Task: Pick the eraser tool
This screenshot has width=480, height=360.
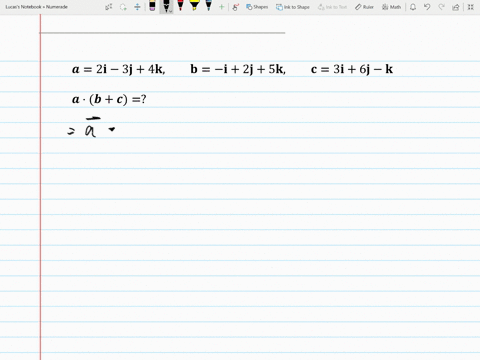Action: [152, 6]
